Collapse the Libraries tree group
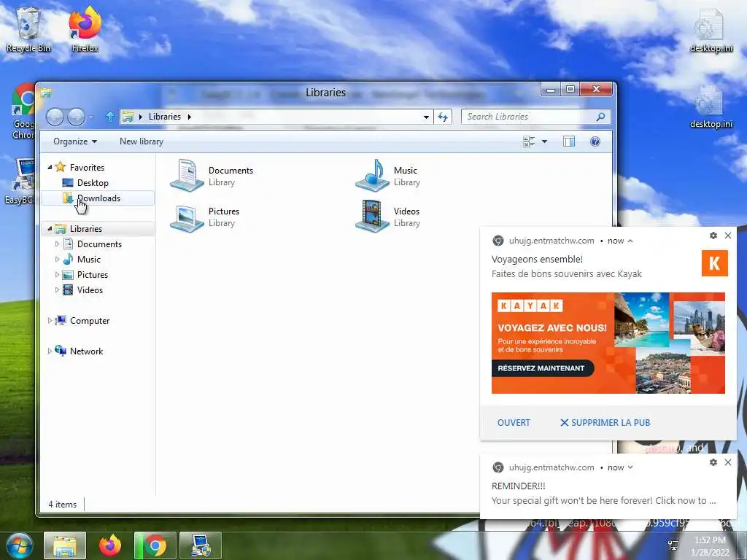 (x=50, y=228)
